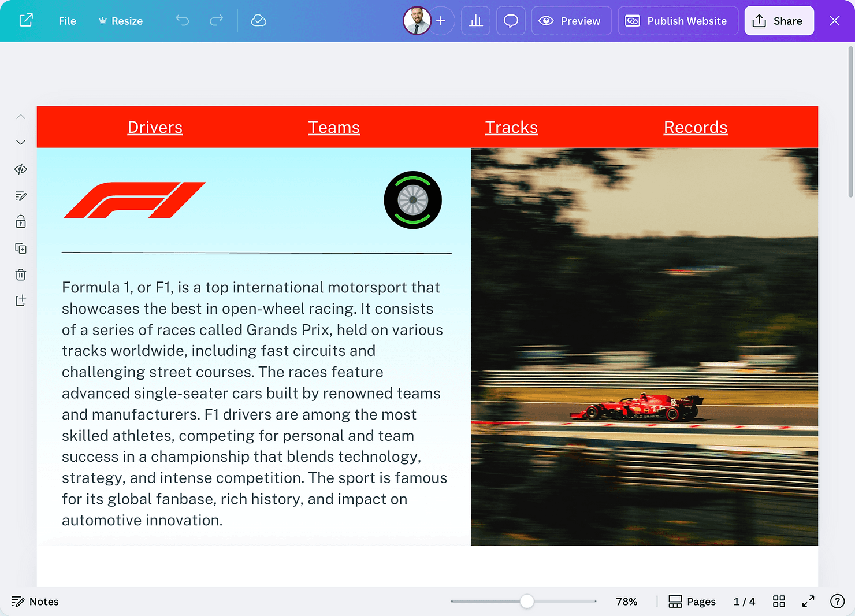Open the help question mark
The height and width of the screenshot is (616, 855).
(x=837, y=602)
